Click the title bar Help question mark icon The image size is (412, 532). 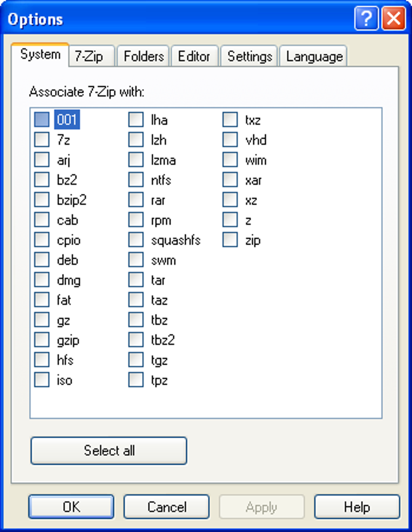[x=366, y=18]
